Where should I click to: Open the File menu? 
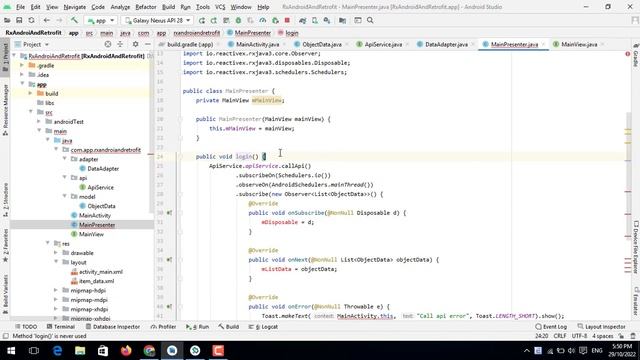20,7
